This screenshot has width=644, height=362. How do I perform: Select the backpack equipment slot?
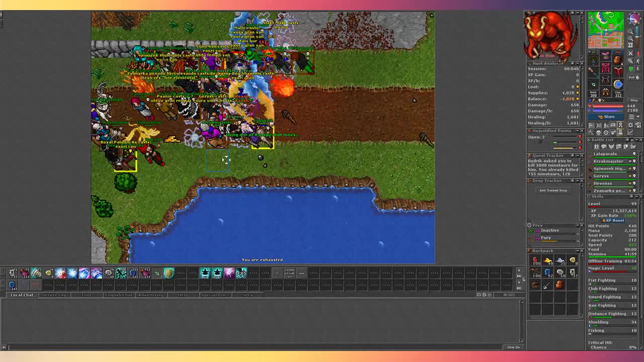(x=618, y=60)
